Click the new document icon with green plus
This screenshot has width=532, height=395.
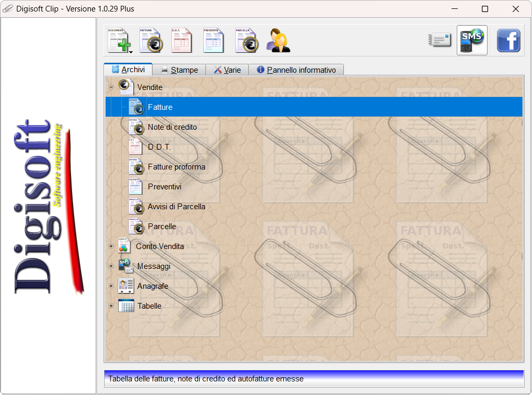click(x=119, y=40)
